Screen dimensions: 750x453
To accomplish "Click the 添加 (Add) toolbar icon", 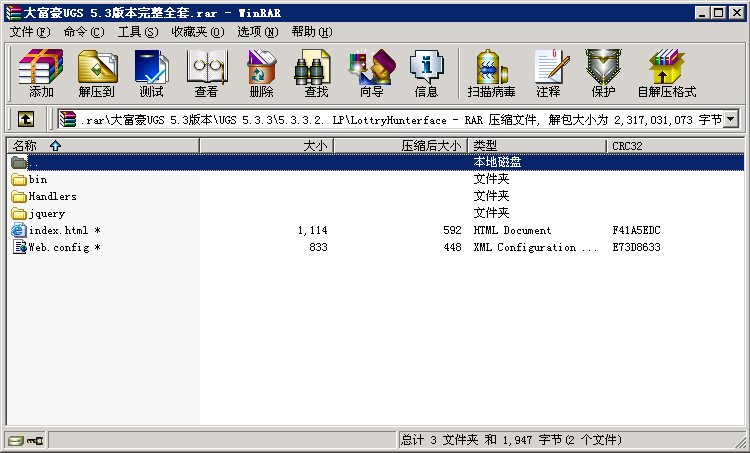I will tap(41, 73).
